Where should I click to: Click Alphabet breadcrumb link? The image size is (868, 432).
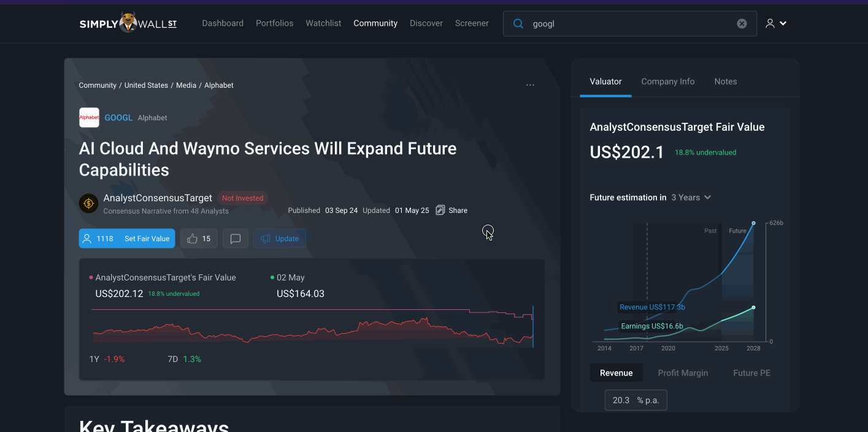(219, 85)
